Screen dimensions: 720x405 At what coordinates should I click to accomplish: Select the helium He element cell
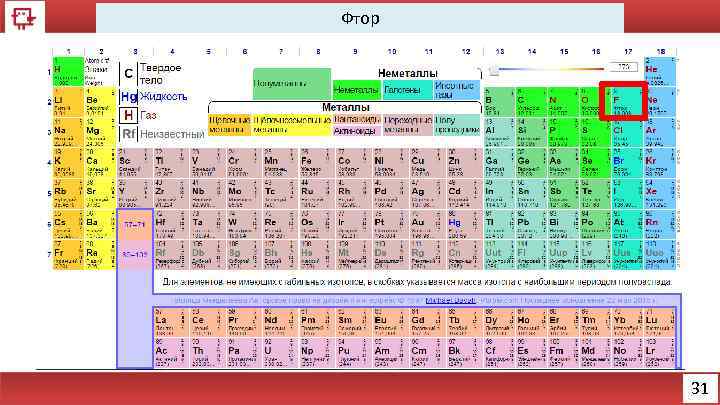coord(660,71)
